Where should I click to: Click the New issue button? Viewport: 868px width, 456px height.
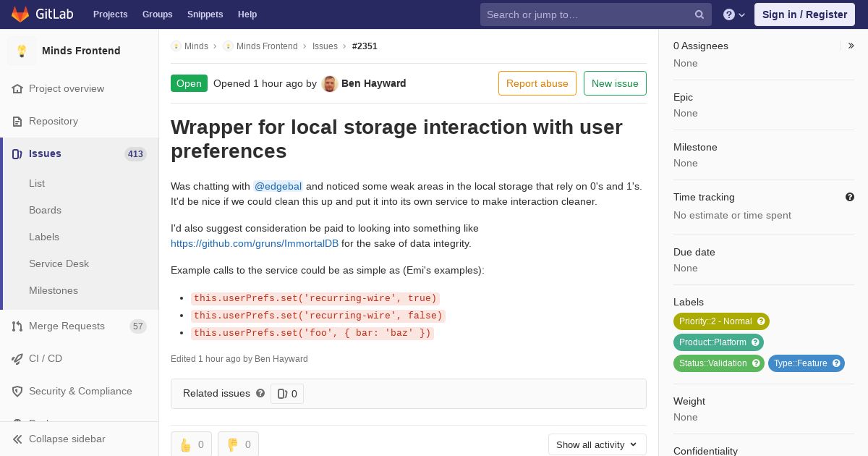[x=615, y=83]
